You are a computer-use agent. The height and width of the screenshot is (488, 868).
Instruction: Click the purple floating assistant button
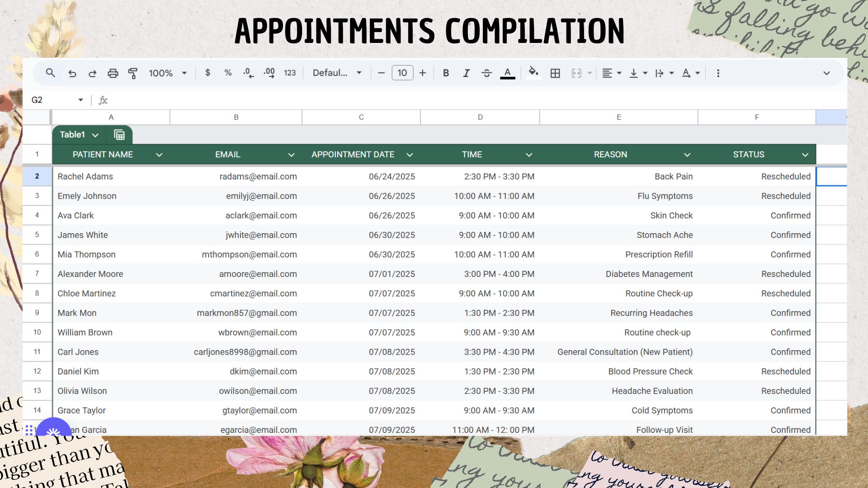click(x=53, y=427)
